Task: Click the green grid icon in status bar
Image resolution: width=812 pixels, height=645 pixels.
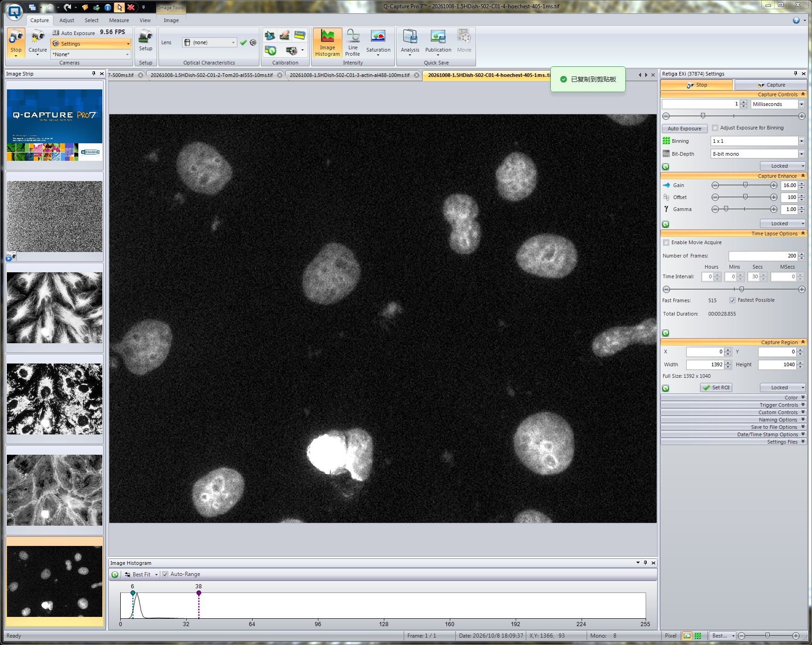Action: [x=698, y=636]
